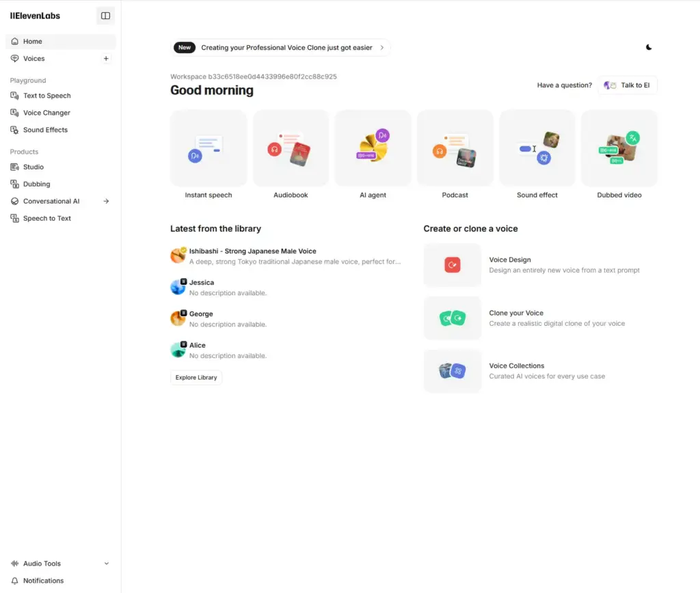Open Speech to Text in the sidebar

coord(47,218)
